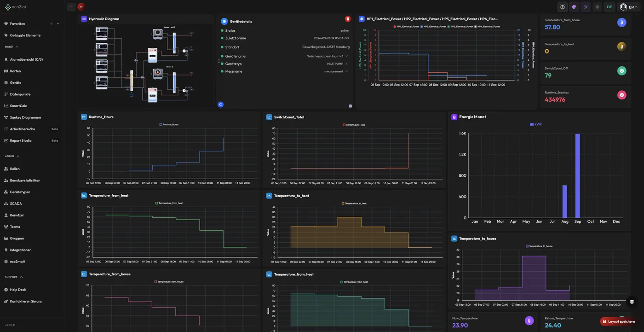Remove the HEATPUMP Gerätetyp value with its x
This screenshot has height=332, width=644.
tap(347, 64)
